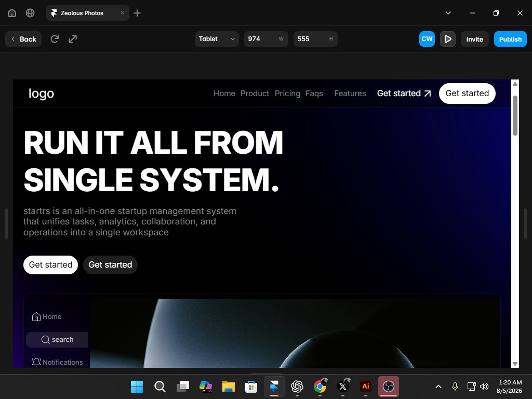Edit the 555 height field

click(x=315, y=39)
